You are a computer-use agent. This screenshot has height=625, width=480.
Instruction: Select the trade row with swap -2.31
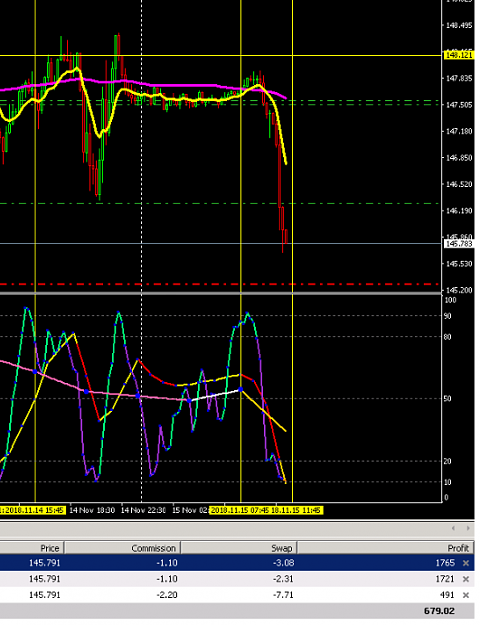[x=237, y=579]
